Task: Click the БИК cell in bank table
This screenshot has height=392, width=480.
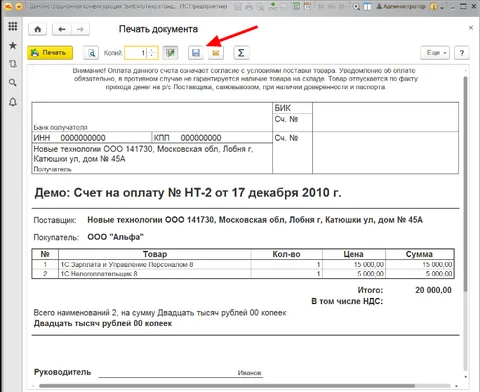Action: coord(292,108)
